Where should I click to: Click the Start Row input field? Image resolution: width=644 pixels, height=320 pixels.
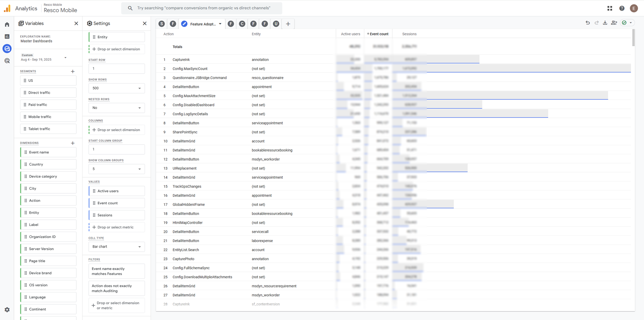[x=116, y=69]
